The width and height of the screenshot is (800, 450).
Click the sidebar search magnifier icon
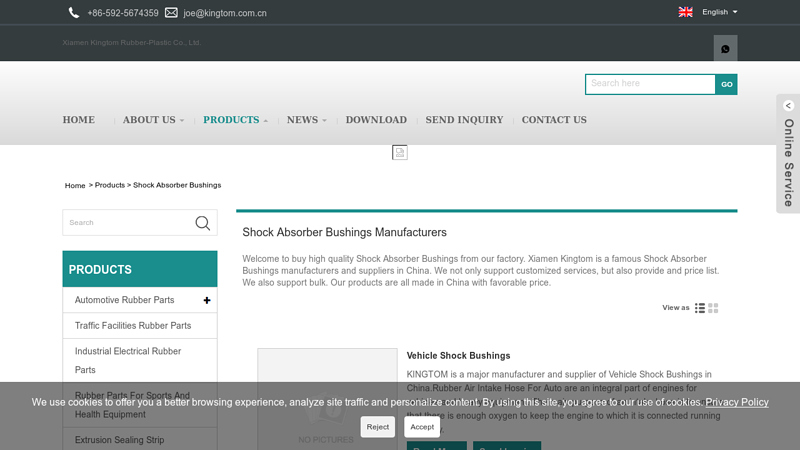point(203,223)
